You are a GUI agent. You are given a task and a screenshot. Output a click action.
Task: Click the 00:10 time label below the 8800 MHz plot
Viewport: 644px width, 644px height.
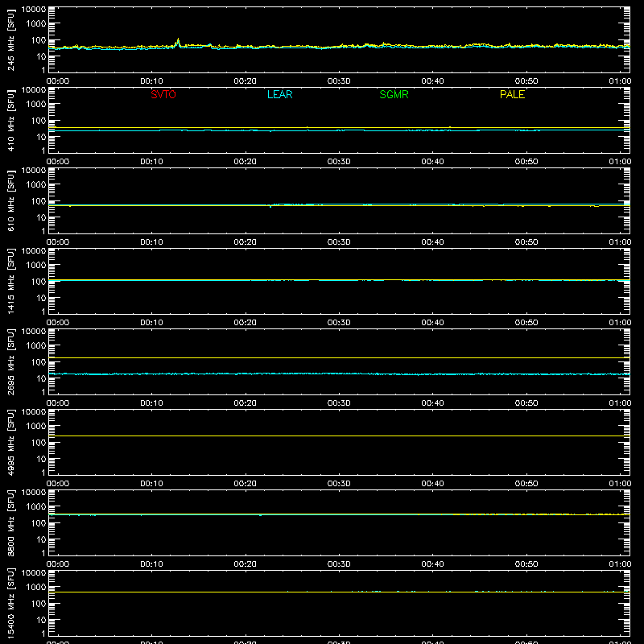151,564
